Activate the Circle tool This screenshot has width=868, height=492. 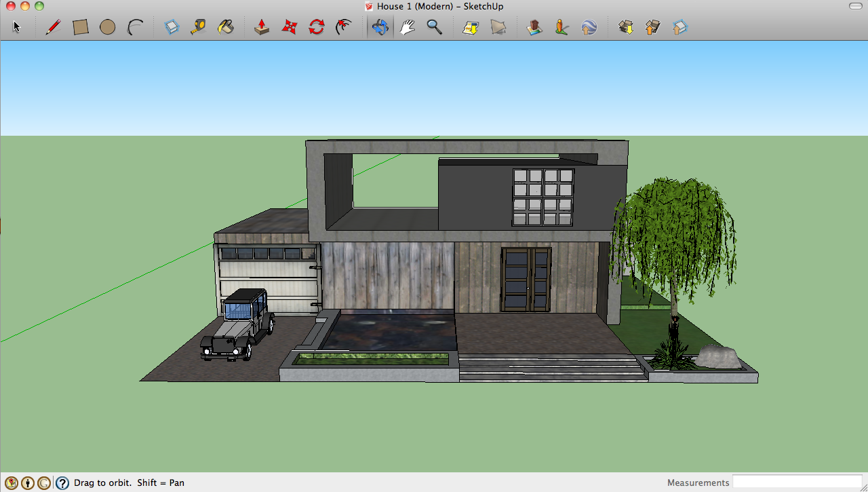107,27
